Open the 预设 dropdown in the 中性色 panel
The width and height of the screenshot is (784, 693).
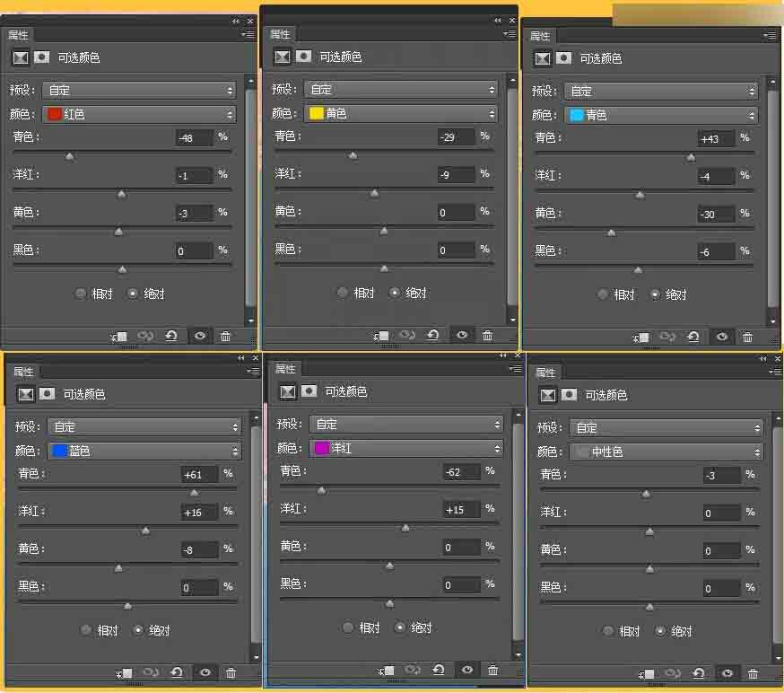point(666,428)
